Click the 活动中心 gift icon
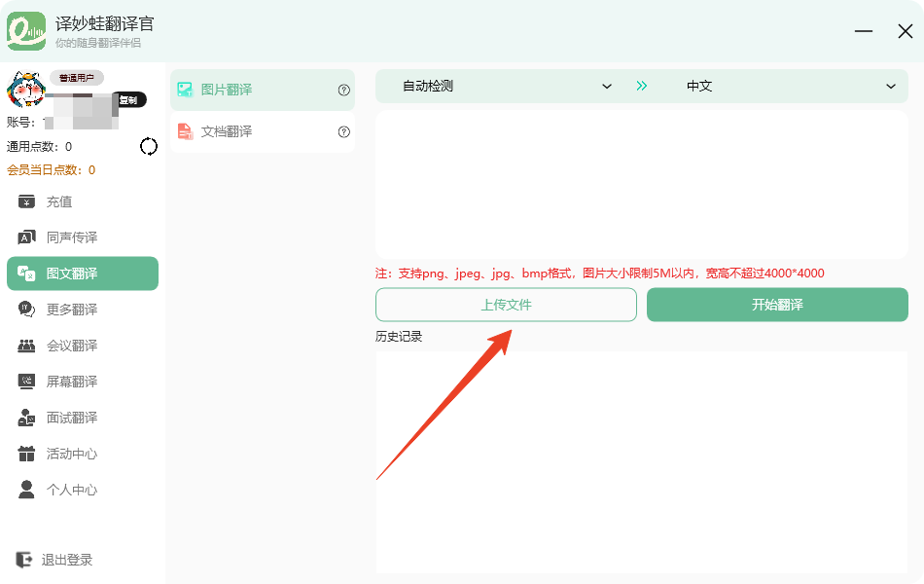This screenshot has height=584, width=924. point(27,454)
